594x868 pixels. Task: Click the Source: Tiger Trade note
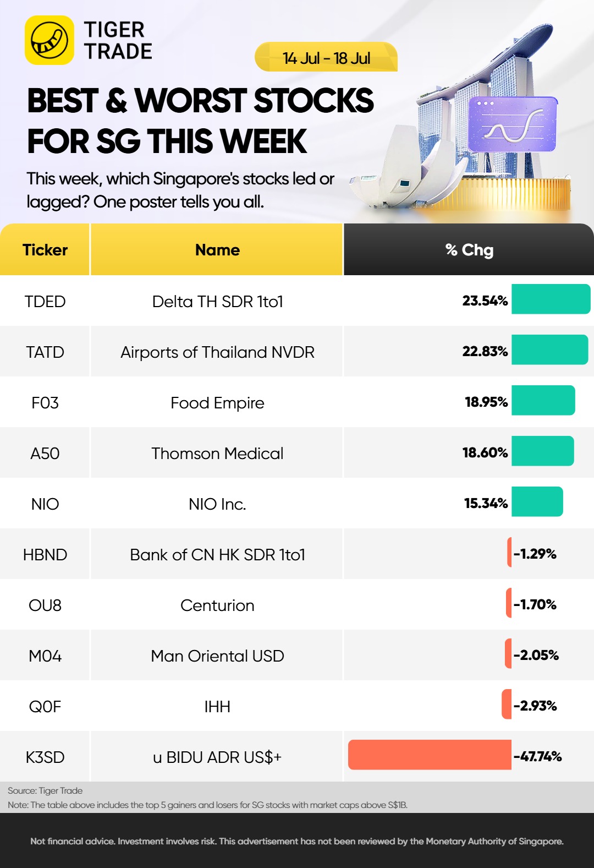[45, 790]
